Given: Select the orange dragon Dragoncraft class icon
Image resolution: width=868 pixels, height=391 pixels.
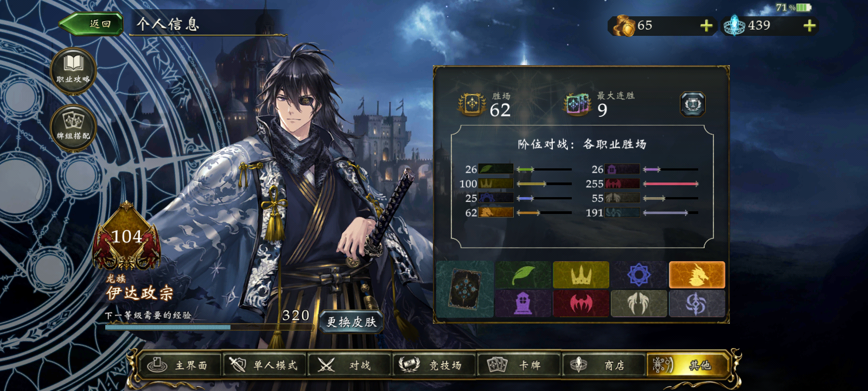Looking at the screenshot, I should [697, 275].
